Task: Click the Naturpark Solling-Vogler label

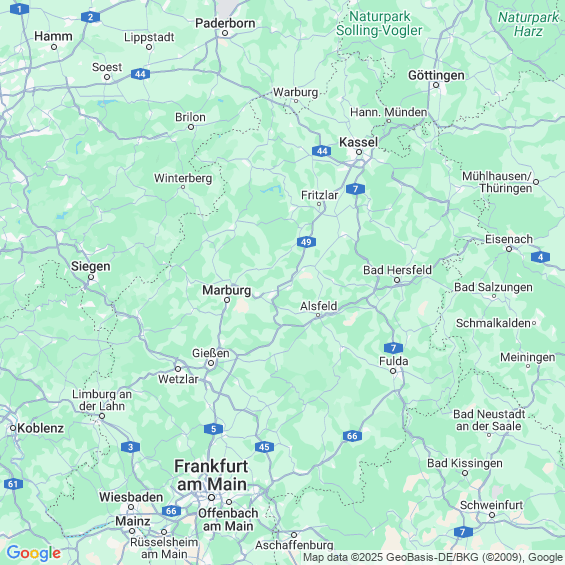Action: click(379, 23)
